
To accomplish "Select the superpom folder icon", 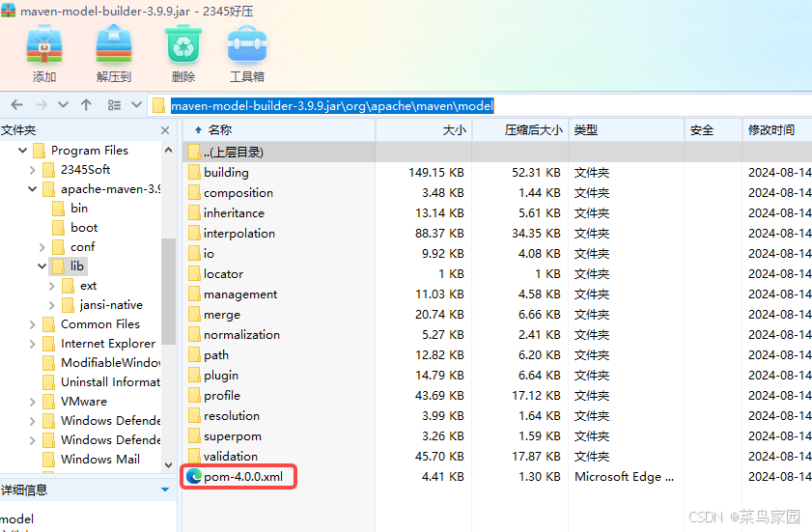I will pos(194,435).
